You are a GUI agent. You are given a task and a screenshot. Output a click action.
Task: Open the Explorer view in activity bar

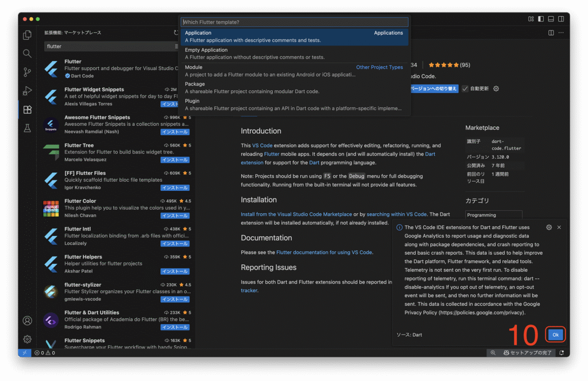point(27,35)
